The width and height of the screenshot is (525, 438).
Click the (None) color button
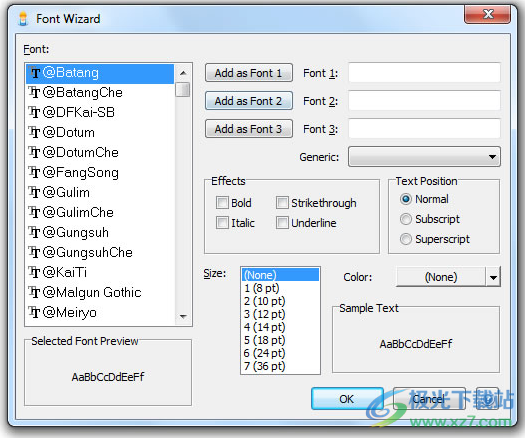click(x=441, y=277)
